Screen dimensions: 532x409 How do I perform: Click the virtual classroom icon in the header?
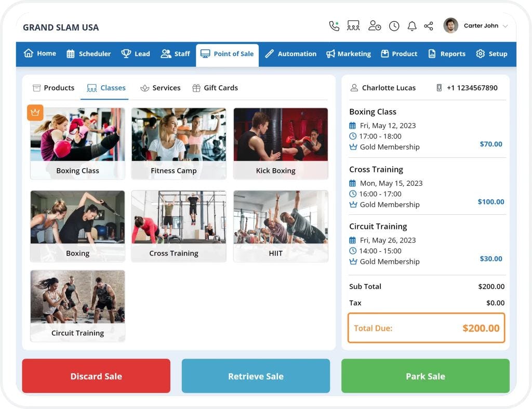(354, 25)
